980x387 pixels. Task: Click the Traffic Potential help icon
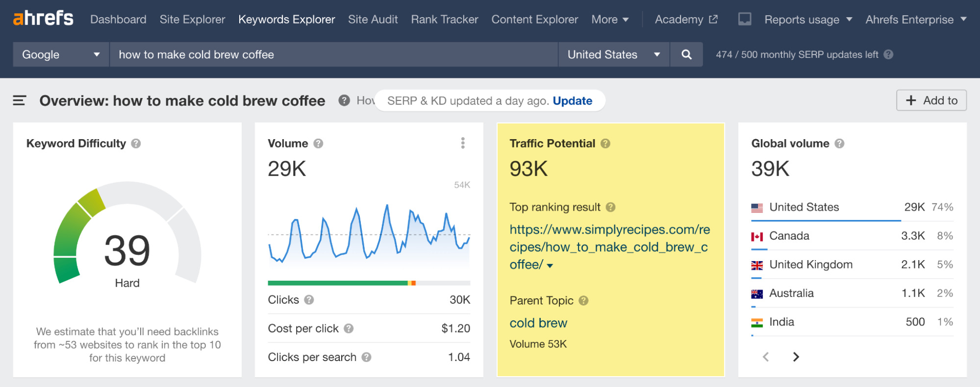pos(605,144)
